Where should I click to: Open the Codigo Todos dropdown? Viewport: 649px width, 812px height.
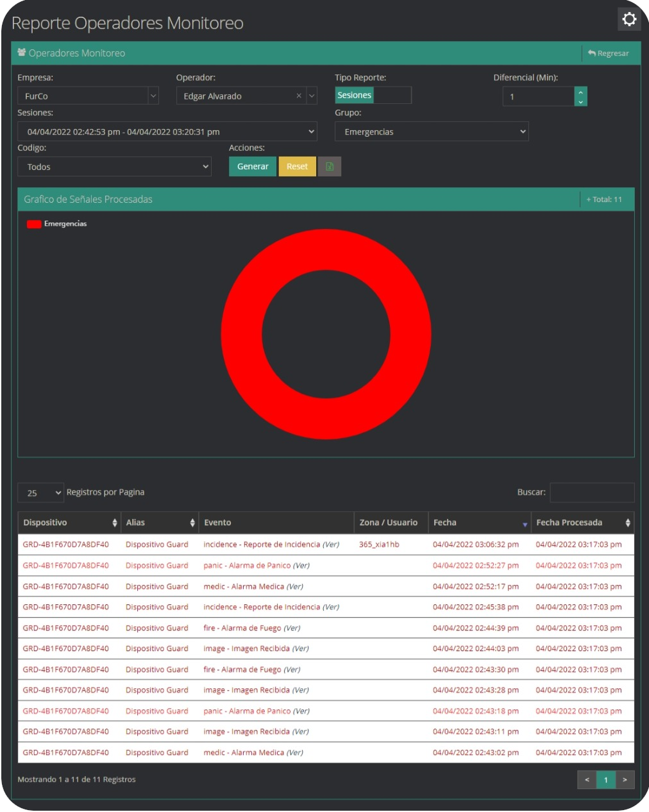coord(114,167)
